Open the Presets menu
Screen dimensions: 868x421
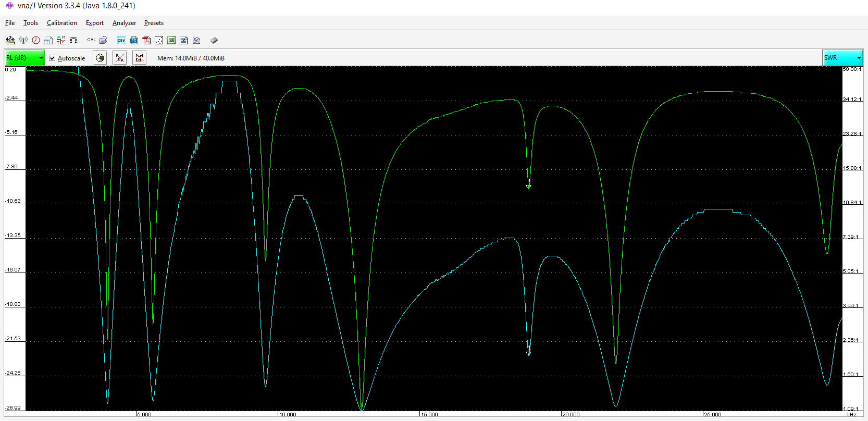pos(154,23)
